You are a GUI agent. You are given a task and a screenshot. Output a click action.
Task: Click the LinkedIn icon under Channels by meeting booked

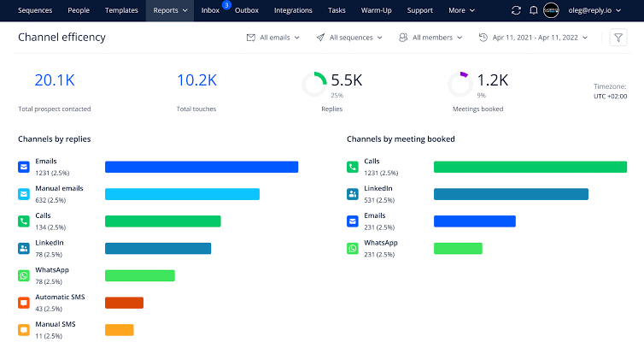353,194
